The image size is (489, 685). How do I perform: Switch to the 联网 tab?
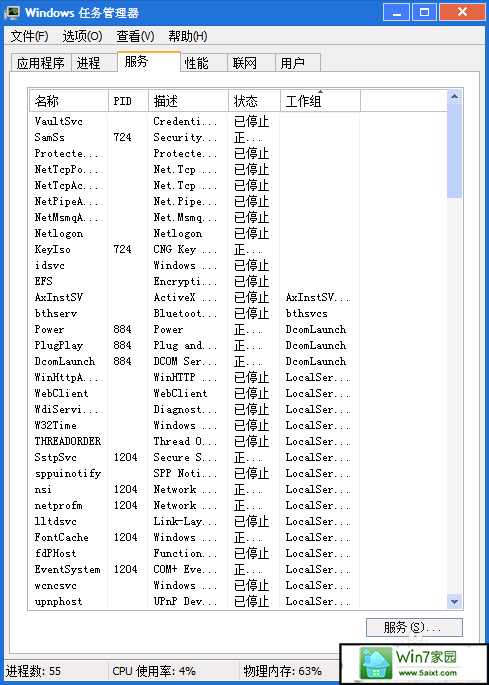pyautogui.click(x=244, y=63)
